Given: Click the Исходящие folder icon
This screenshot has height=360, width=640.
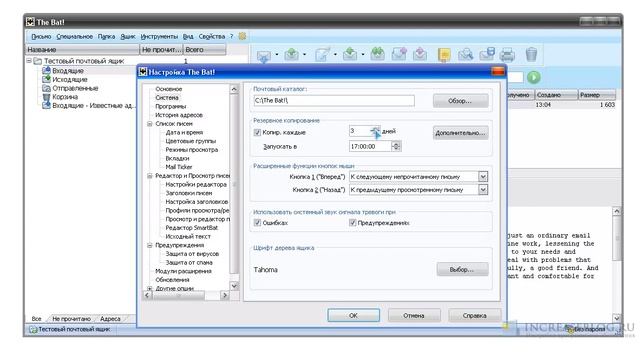Looking at the screenshot, I should (47, 79).
